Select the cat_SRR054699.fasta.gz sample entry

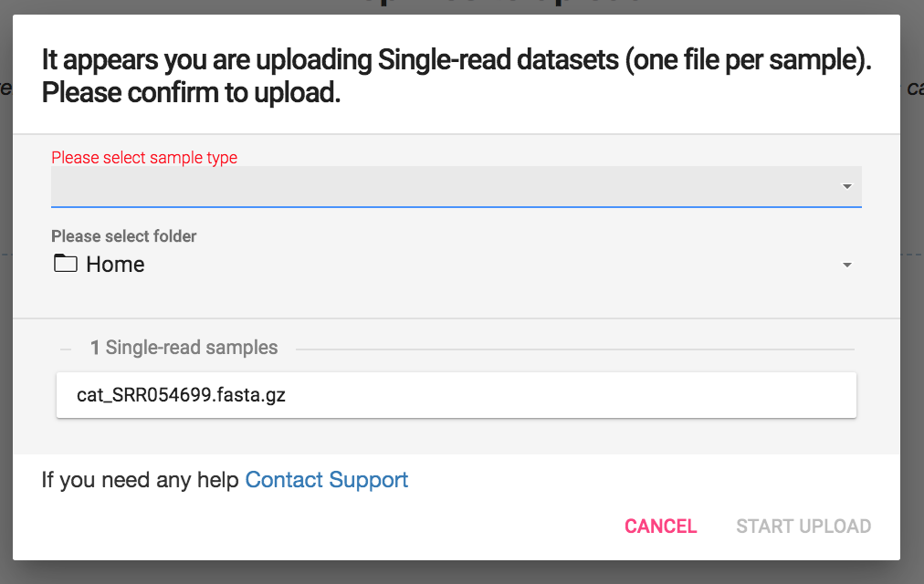click(457, 394)
